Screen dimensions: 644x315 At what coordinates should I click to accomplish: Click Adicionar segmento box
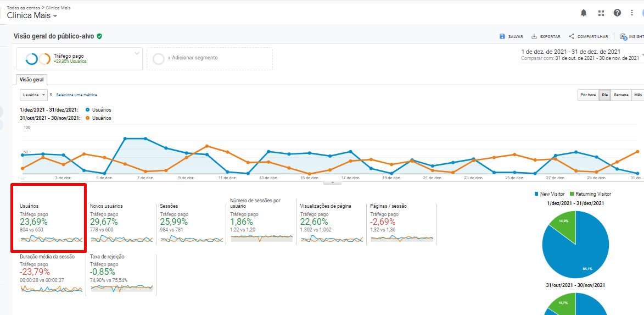pos(209,58)
